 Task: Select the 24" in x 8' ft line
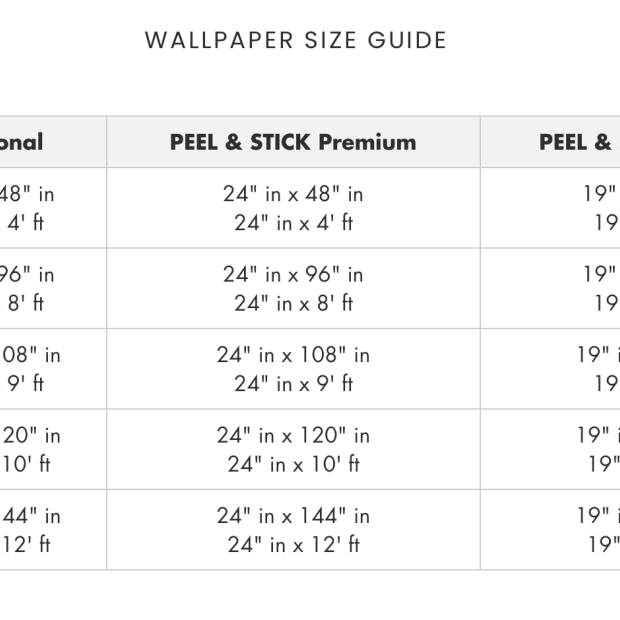[x=293, y=302]
